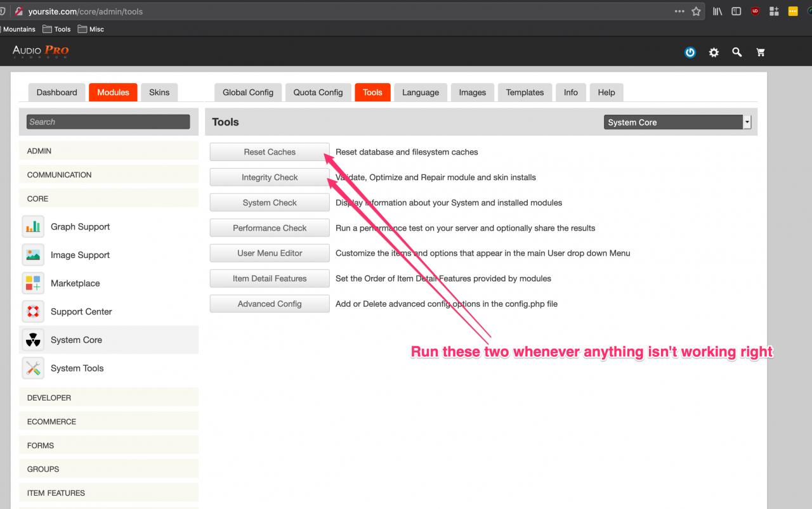Go to the Skins tab
Screen dimensions: 812x509
click(159, 93)
